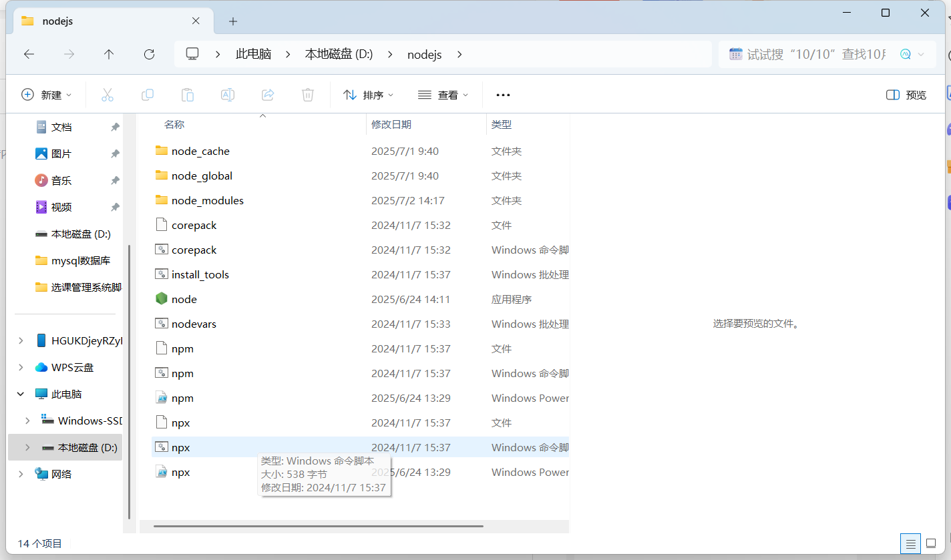This screenshot has width=951, height=560.
Task: Sort by the 名称 column header
Action: click(174, 124)
